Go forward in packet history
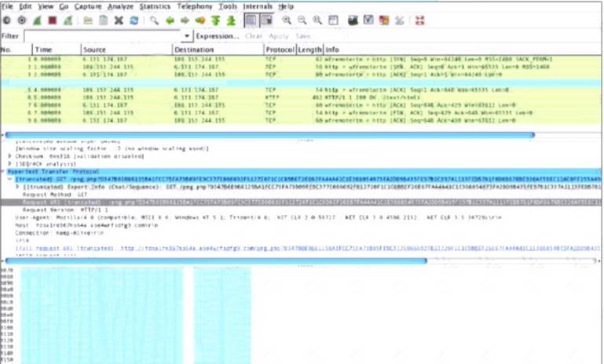The height and width of the screenshot is (364, 604). pos(185,20)
